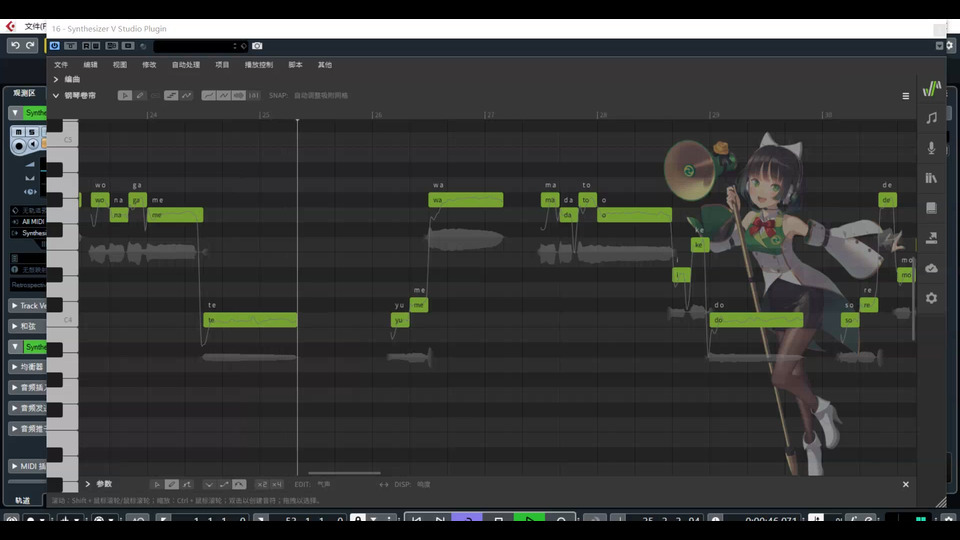Viewport: 960px width, 540px height.
Task: Click the x4 parameter zoom button
Action: [x=277, y=484]
